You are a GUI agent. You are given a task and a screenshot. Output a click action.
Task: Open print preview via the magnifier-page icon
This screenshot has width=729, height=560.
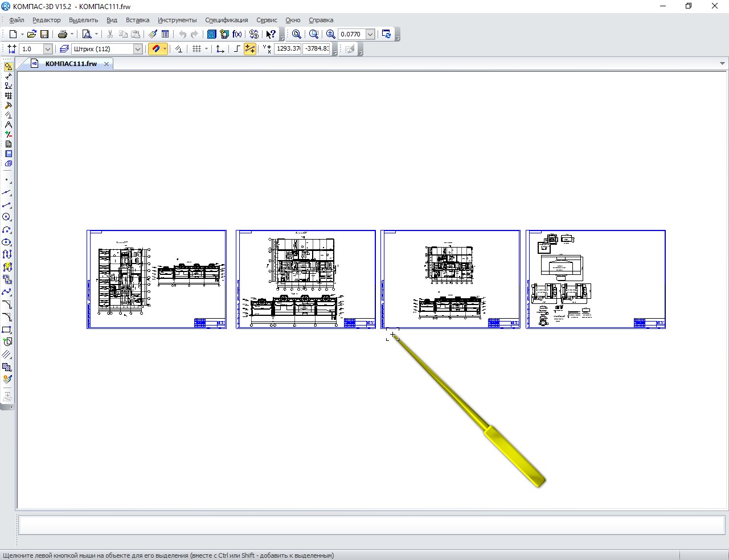tap(87, 34)
